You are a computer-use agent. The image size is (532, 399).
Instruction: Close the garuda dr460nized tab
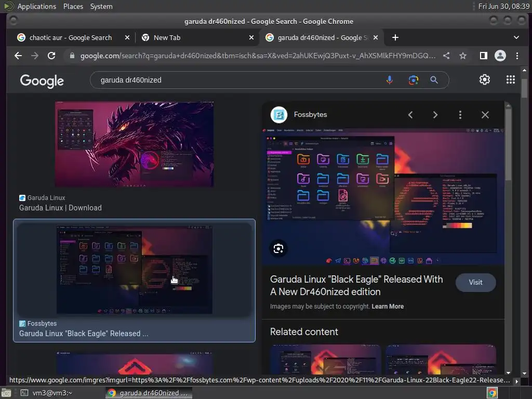pos(376,37)
